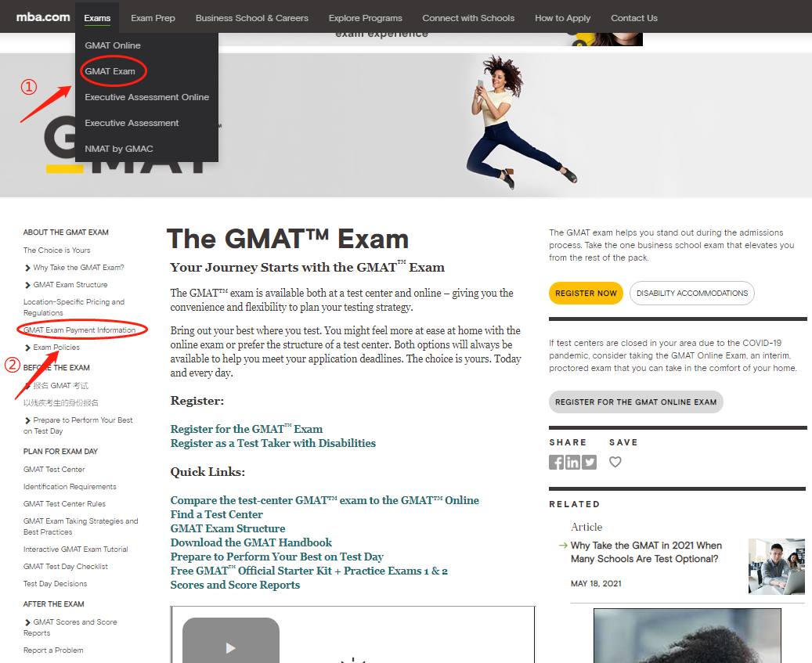The width and height of the screenshot is (812, 663).
Task: Save the page using the heart icon
Action: click(x=615, y=462)
